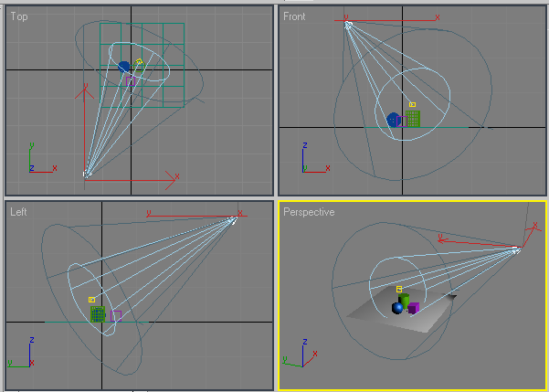The height and width of the screenshot is (392, 549).
Task: Select the purple box in the Top viewport
Action: click(130, 79)
